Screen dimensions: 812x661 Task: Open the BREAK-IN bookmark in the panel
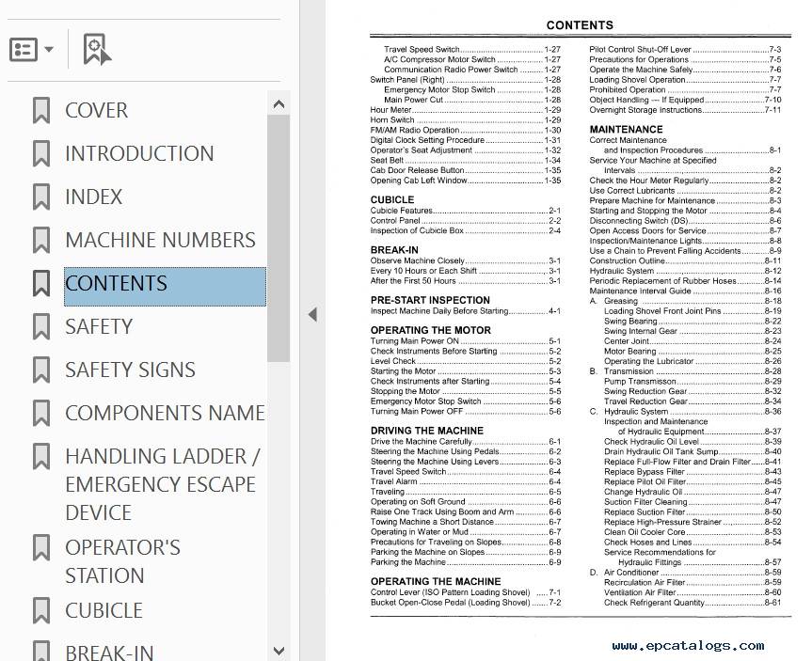point(109,653)
